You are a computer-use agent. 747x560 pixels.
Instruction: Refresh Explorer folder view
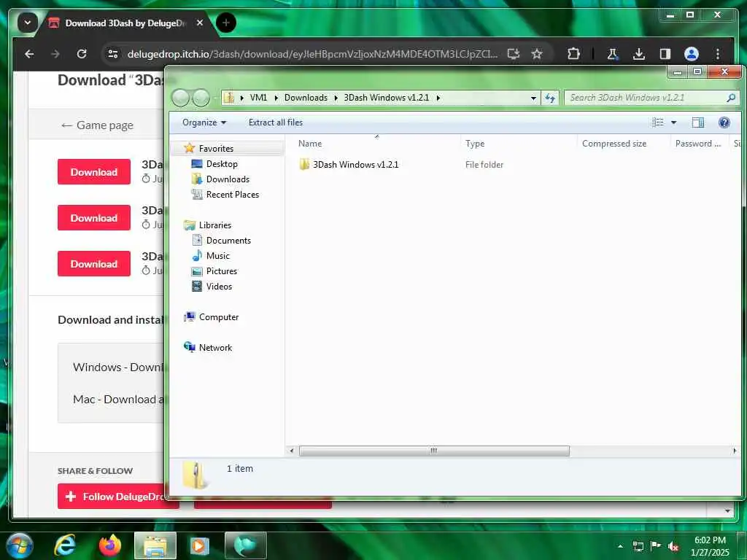[550, 98]
